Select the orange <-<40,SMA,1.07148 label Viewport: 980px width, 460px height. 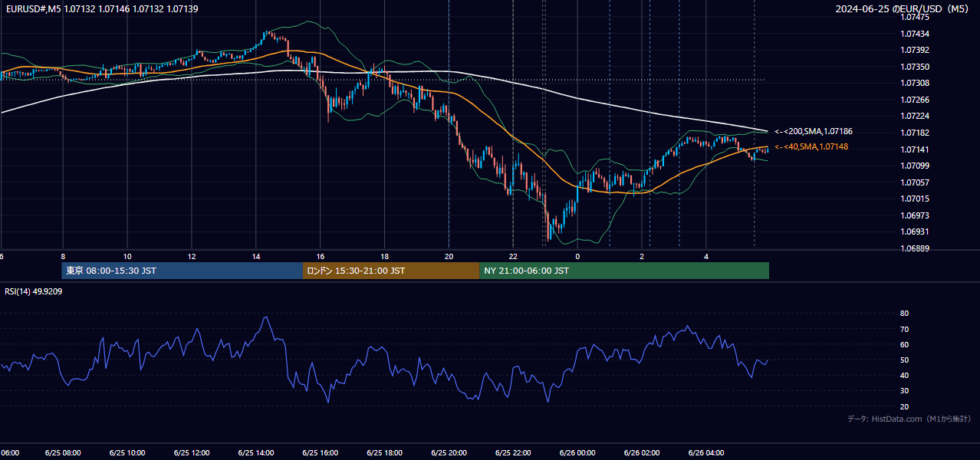pyautogui.click(x=811, y=146)
